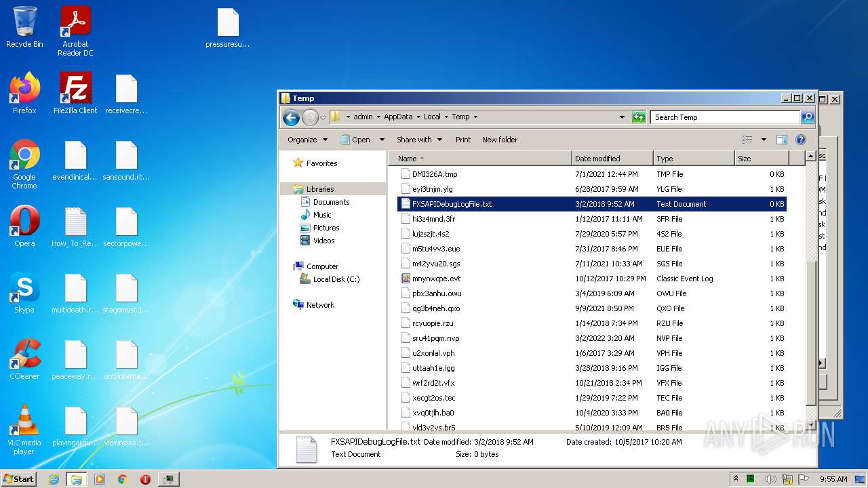
Task: Expand the Local breadcrumb arrow
Action: tap(446, 117)
